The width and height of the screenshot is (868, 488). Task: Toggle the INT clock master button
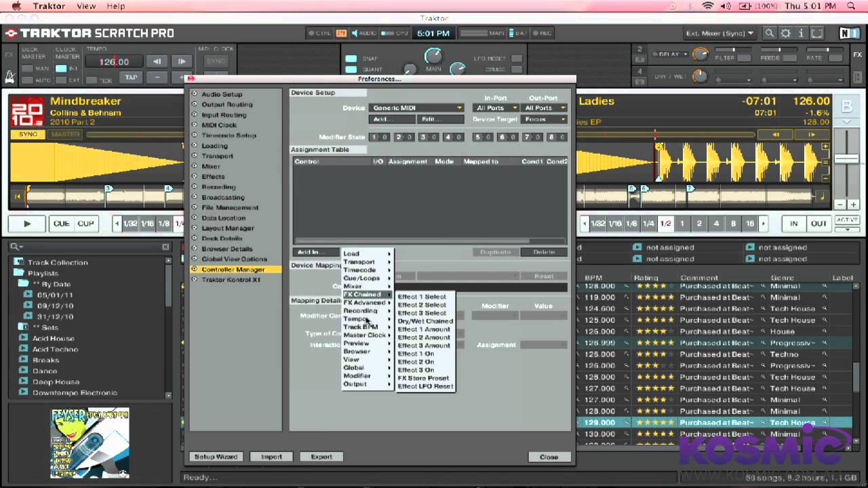pos(60,68)
